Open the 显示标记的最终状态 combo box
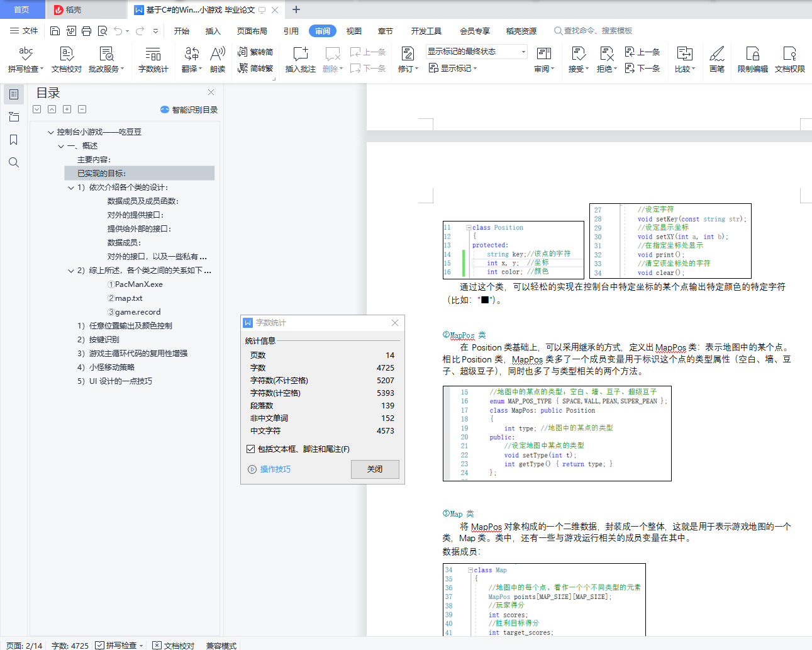The height and width of the screenshot is (650, 812). coord(477,52)
